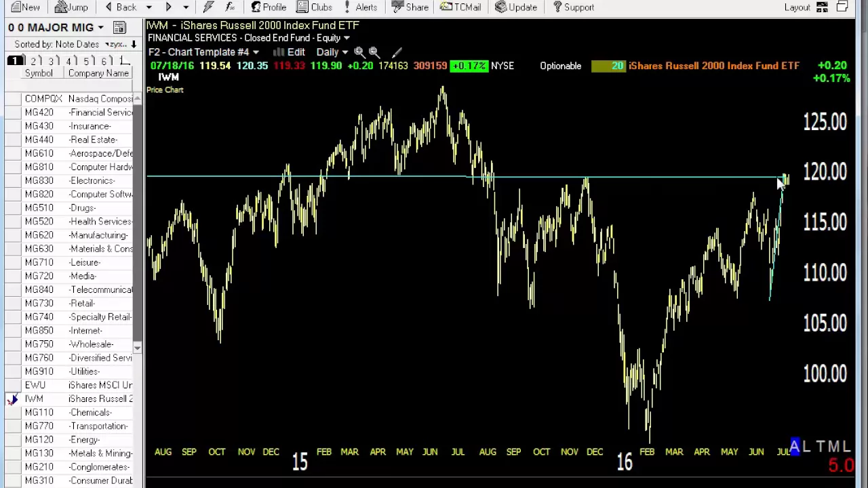Viewport: 868px width, 488px height.
Task: Click the Layout grid icon
Action: [822, 7]
